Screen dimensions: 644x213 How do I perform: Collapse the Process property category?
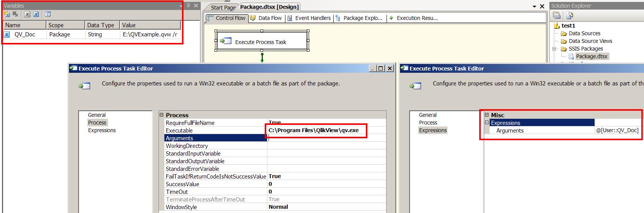(x=162, y=115)
